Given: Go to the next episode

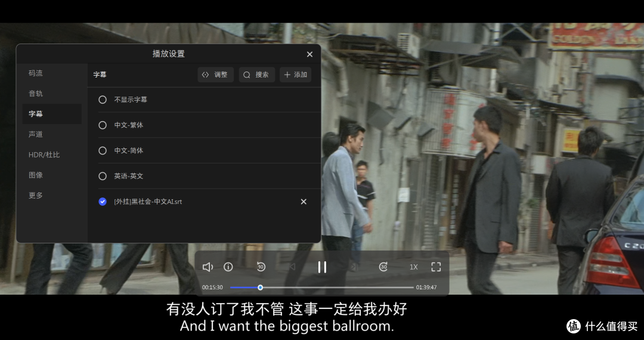Looking at the screenshot, I should pyautogui.click(x=353, y=267).
